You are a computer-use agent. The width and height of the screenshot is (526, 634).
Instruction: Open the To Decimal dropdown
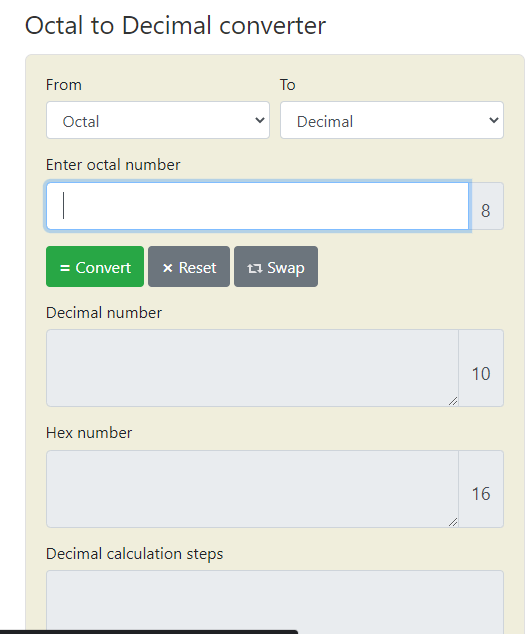pyautogui.click(x=392, y=120)
